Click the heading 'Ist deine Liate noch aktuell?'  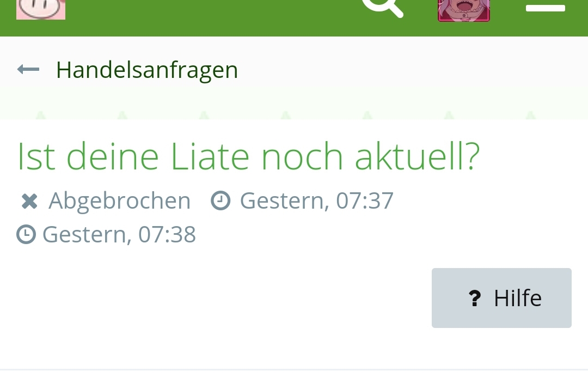(x=249, y=156)
